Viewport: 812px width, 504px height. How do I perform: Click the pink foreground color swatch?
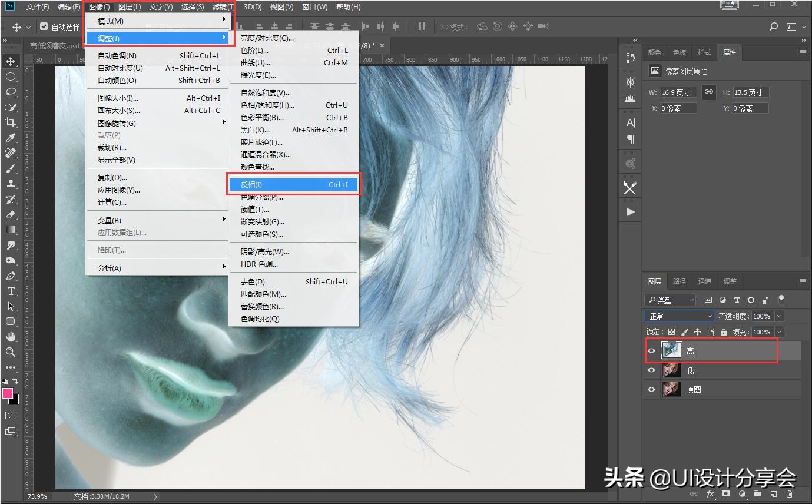(8, 393)
